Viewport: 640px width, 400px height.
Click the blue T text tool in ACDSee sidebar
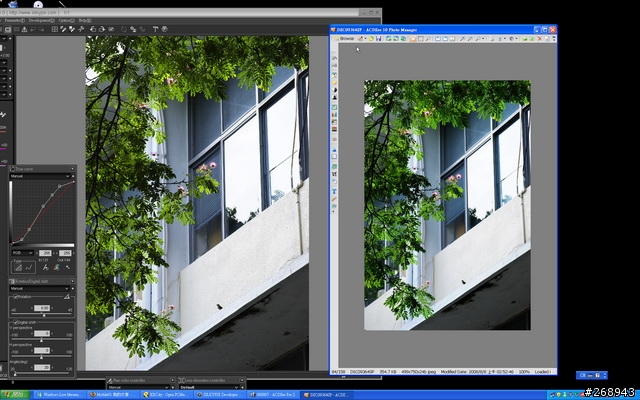334,191
